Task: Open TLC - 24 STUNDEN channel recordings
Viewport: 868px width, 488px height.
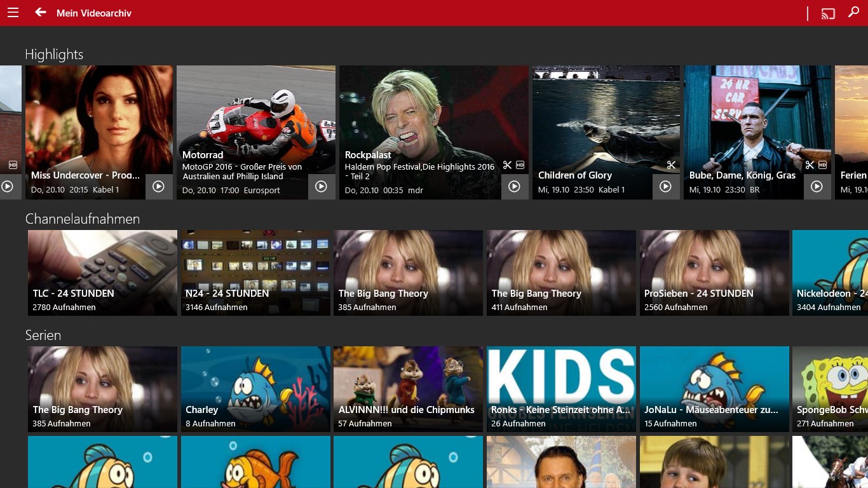Action: [102, 273]
